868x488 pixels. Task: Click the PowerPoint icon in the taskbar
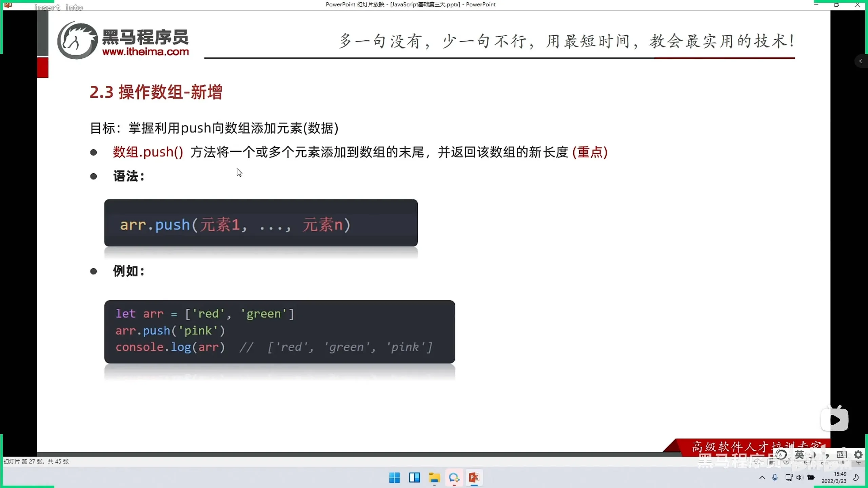(474, 477)
